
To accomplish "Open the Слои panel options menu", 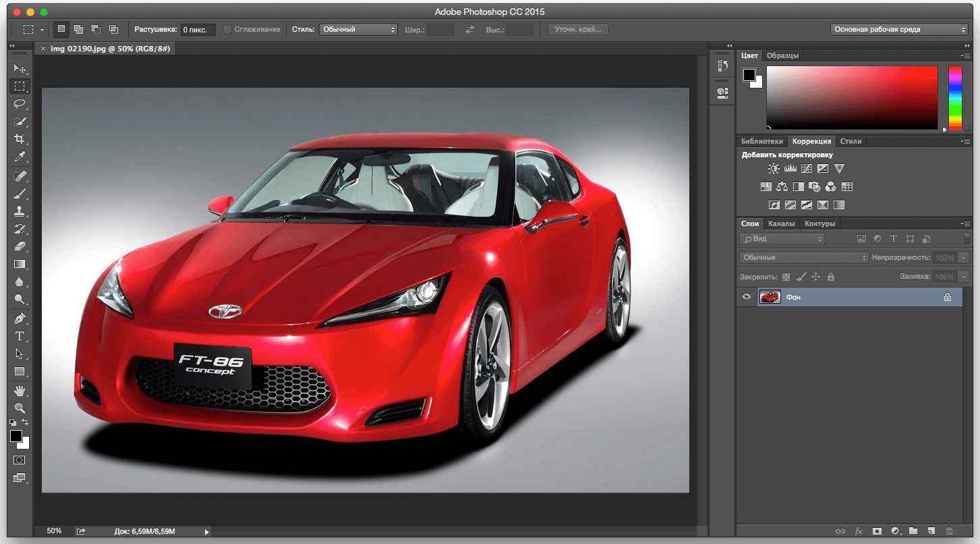I will (965, 223).
